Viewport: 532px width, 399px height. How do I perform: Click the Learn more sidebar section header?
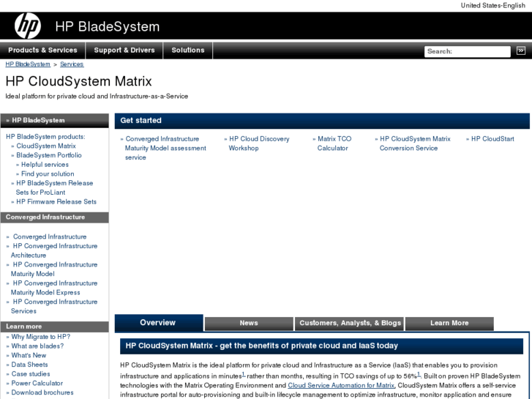tap(55, 327)
